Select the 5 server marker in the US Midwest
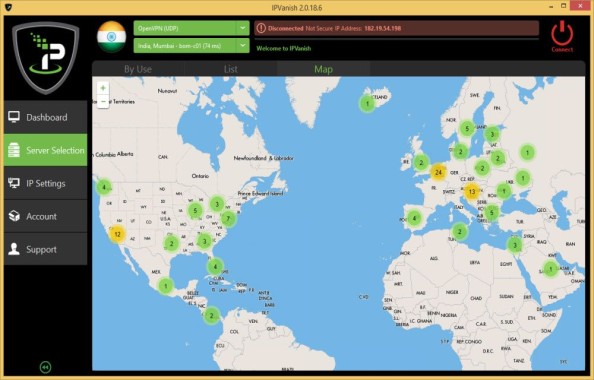Image resolution: width=594 pixels, height=380 pixels. tap(195, 210)
